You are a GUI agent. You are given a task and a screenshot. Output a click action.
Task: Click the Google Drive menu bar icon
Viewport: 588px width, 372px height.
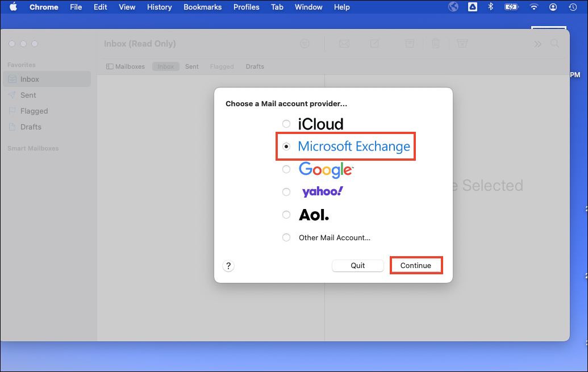click(472, 7)
